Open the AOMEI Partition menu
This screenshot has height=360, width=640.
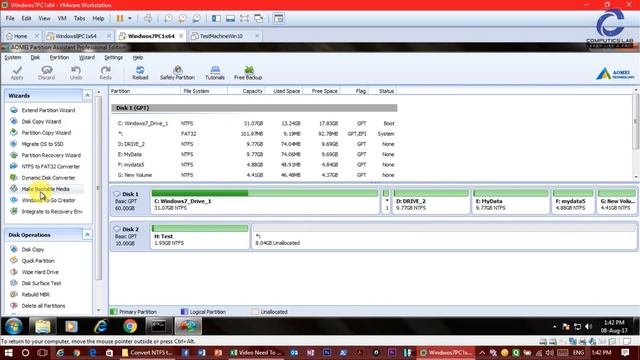pyautogui.click(x=59, y=58)
